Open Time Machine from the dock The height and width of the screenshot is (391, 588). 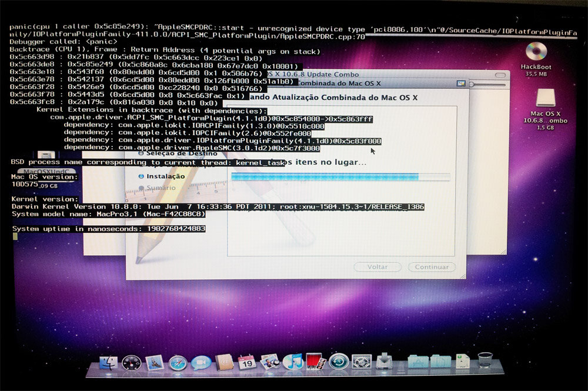coord(339,361)
